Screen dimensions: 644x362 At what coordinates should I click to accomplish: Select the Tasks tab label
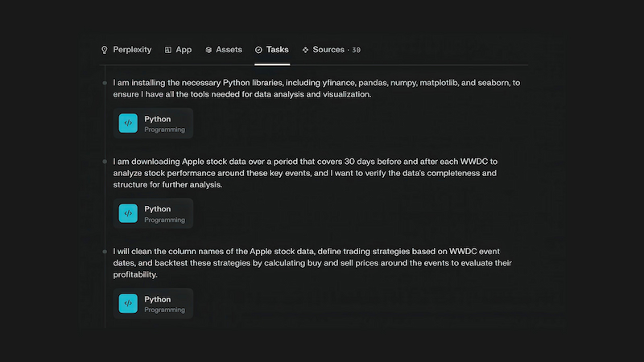tap(278, 50)
